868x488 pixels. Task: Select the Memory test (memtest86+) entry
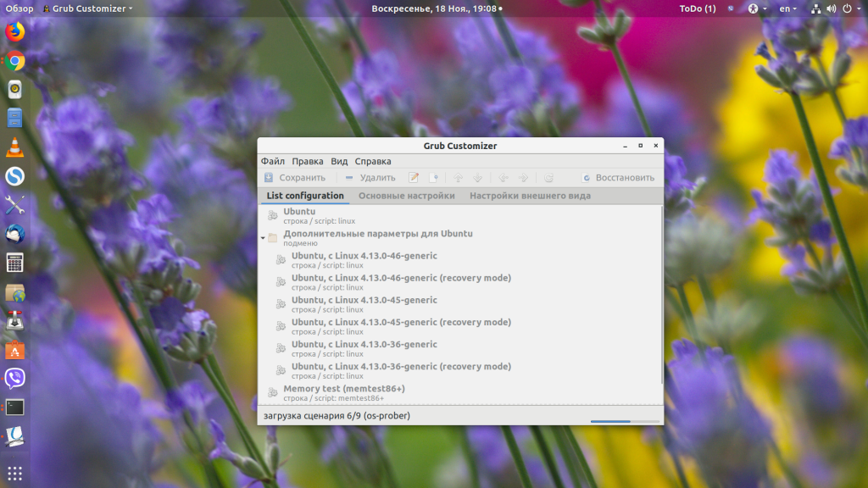(343, 389)
